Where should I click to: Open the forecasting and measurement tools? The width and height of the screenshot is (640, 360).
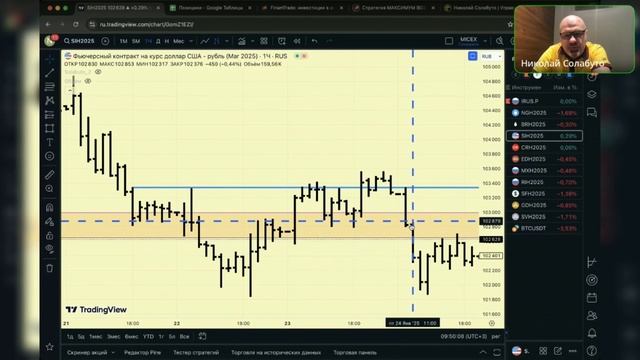point(50,114)
